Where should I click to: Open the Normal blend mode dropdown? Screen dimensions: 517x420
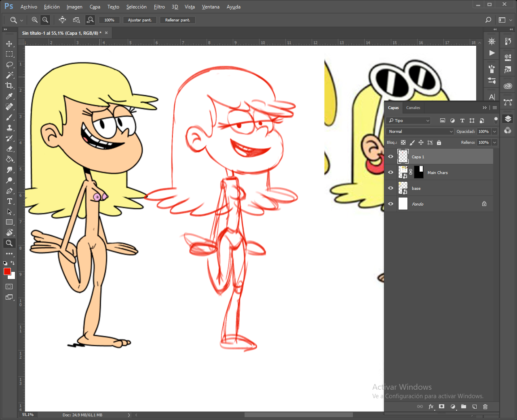(x=420, y=132)
